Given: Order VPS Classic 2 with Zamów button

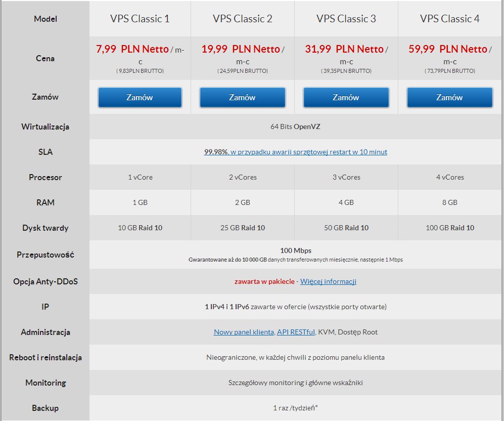Looking at the screenshot, I should tap(242, 97).
